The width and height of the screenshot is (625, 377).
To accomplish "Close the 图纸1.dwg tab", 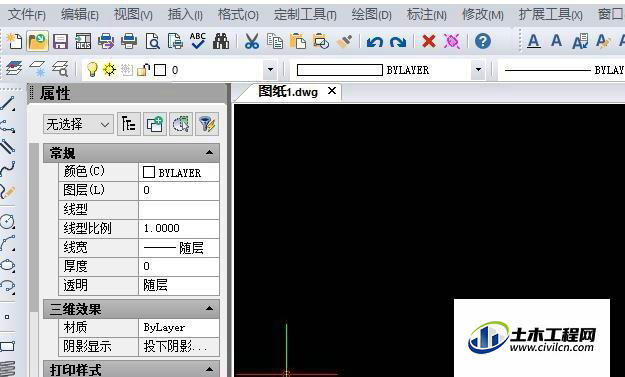I will [x=332, y=91].
